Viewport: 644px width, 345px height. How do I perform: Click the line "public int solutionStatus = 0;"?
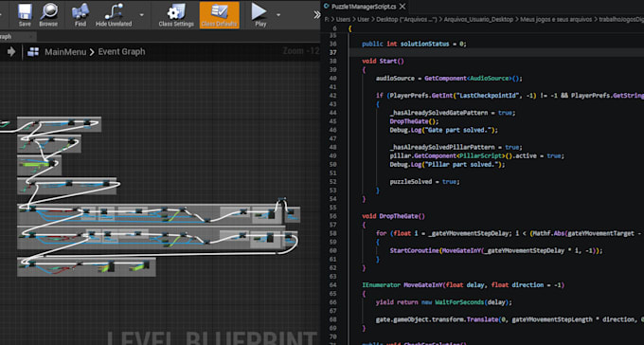414,44
